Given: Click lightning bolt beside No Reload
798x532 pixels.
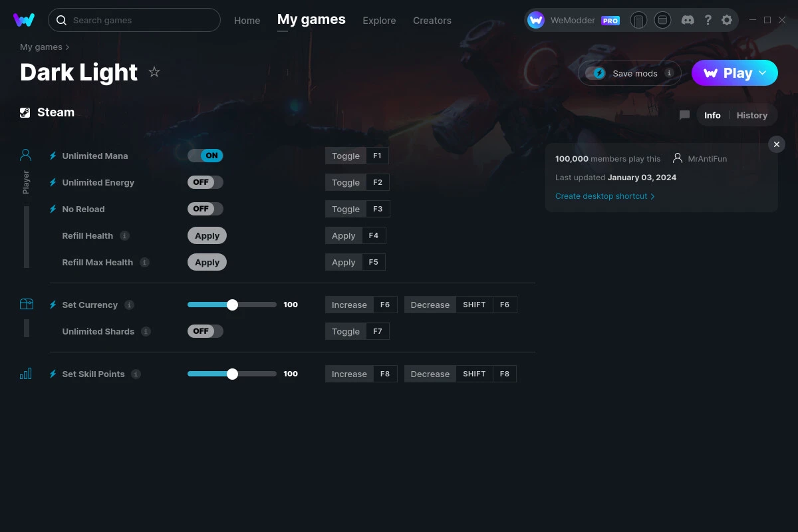Looking at the screenshot, I should [x=53, y=209].
